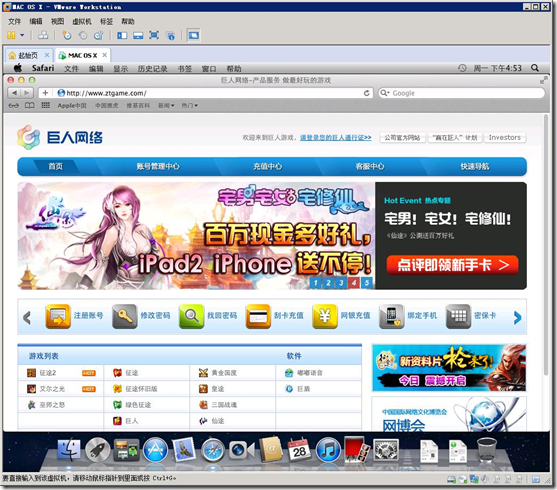The height and width of the screenshot is (490, 557).
Task: Open the 充值中心 navigation tab
Action: point(267,166)
